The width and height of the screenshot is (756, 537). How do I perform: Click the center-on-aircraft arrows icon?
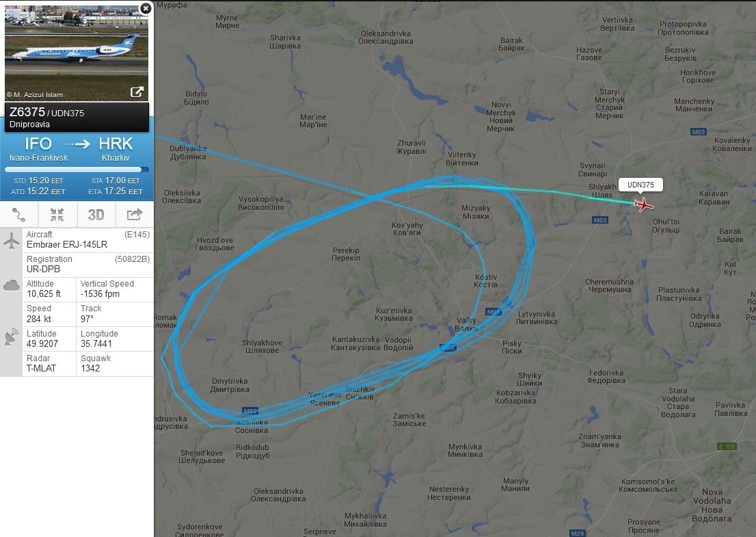pos(57,215)
